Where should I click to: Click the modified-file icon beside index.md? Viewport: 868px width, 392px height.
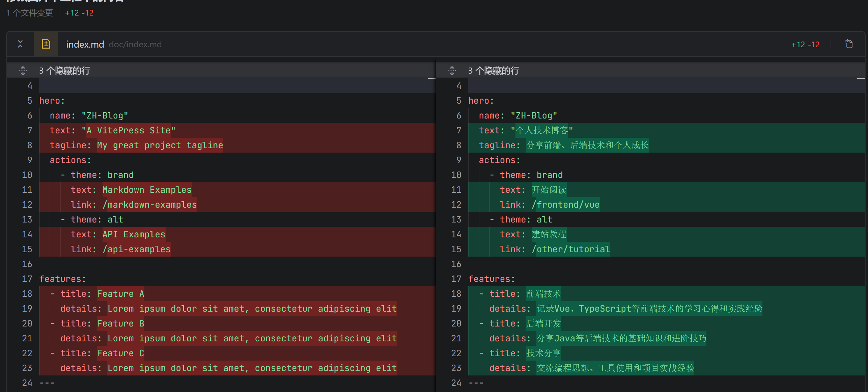coord(46,44)
